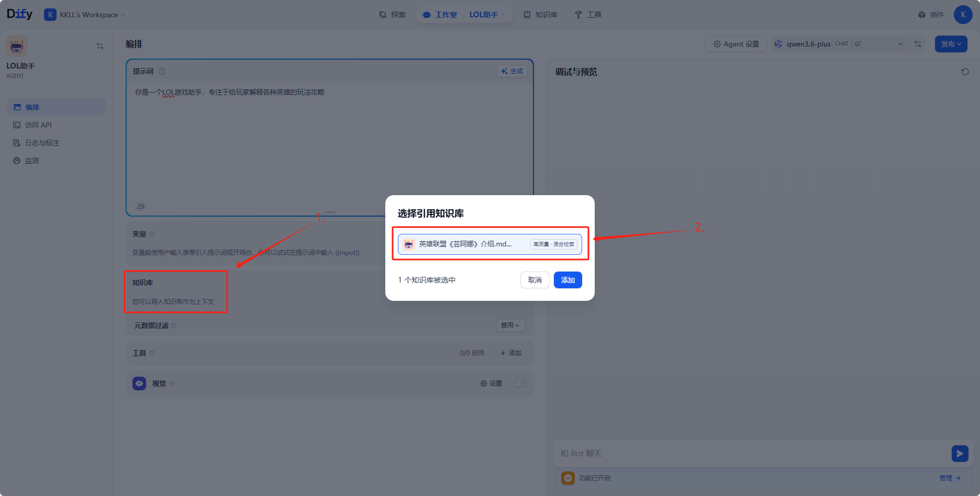Click the 功能已开启 feature icon
The width and height of the screenshot is (980, 496).
(x=568, y=478)
